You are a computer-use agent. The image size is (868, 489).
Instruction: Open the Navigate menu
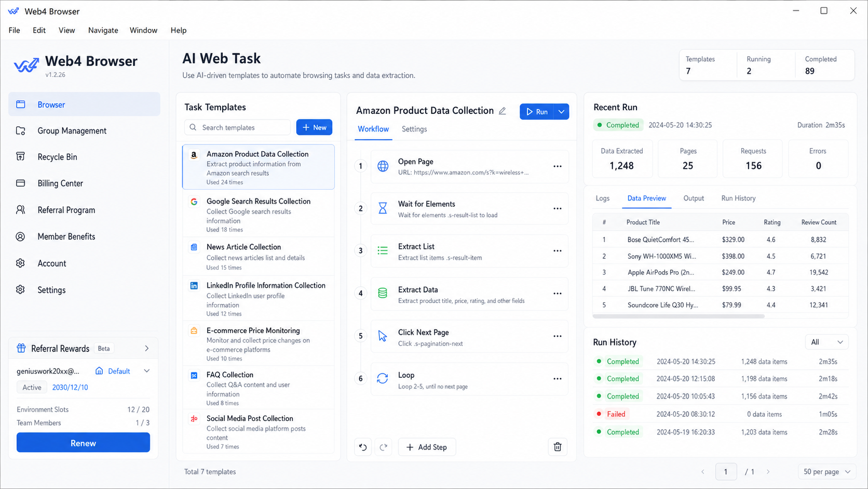click(103, 30)
